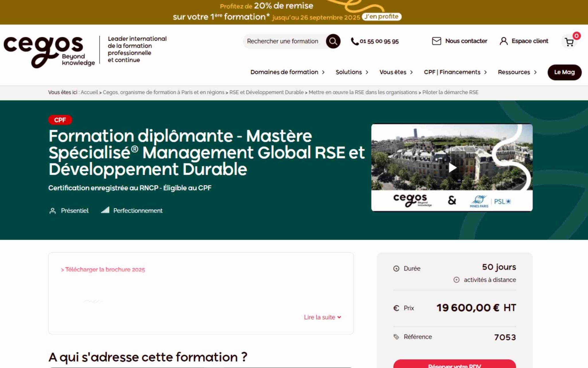Click the 19 600,00 € HT price

tap(476, 308)
